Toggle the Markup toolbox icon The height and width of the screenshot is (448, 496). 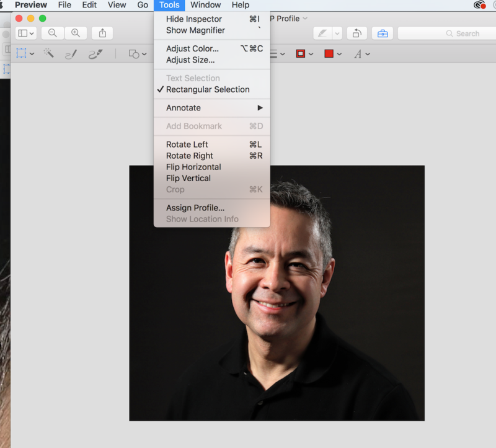pos(383,34)
